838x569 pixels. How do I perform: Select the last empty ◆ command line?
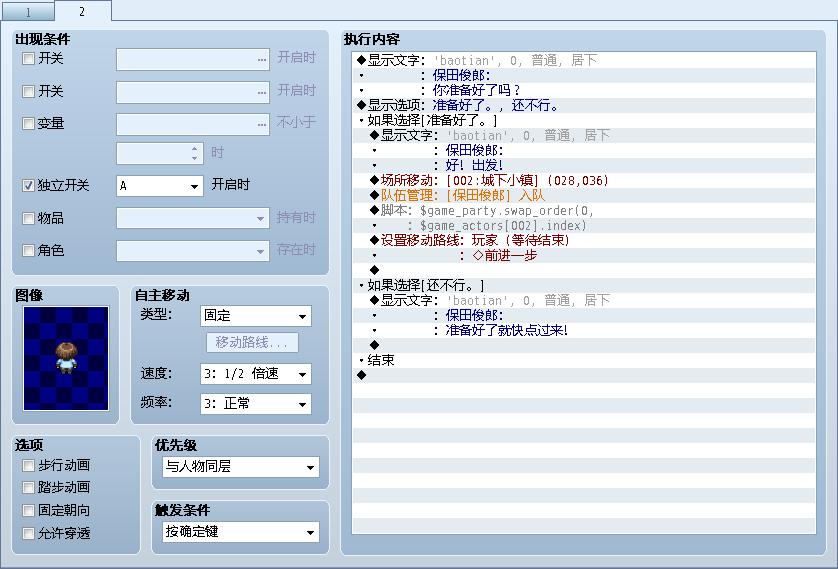coord(584,375)
